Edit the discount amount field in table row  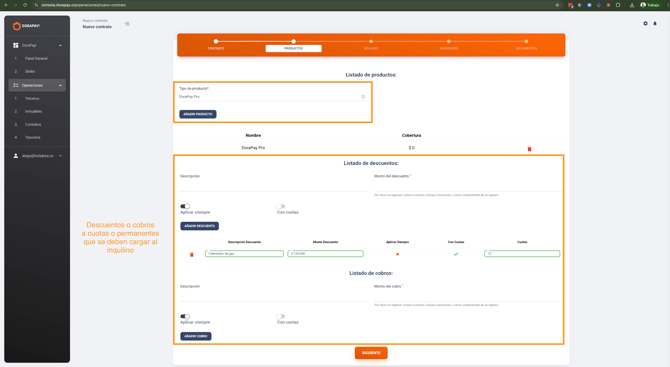point(326,254)
